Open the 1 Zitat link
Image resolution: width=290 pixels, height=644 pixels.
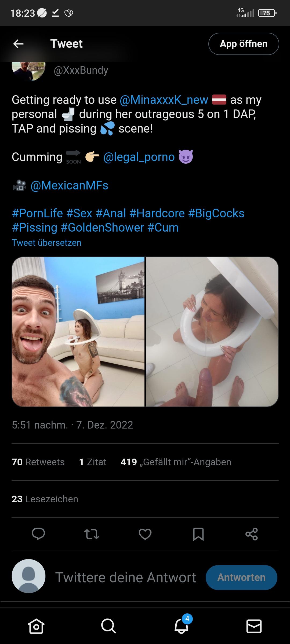(x=93, y=462)
